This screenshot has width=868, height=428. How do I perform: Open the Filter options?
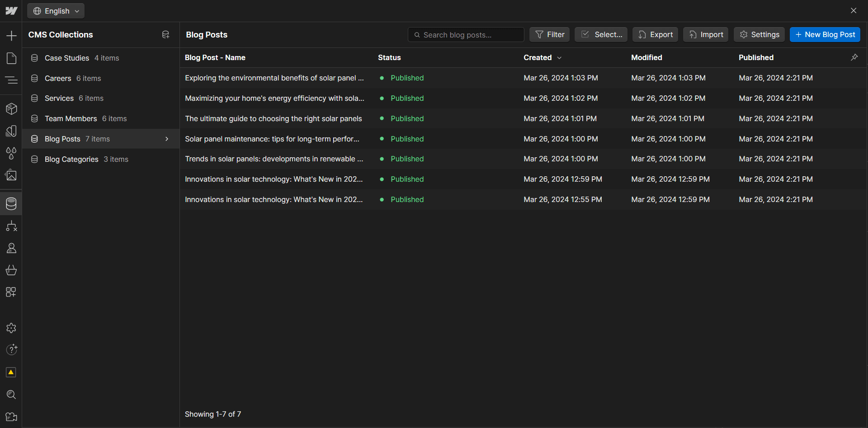[549, 35]
